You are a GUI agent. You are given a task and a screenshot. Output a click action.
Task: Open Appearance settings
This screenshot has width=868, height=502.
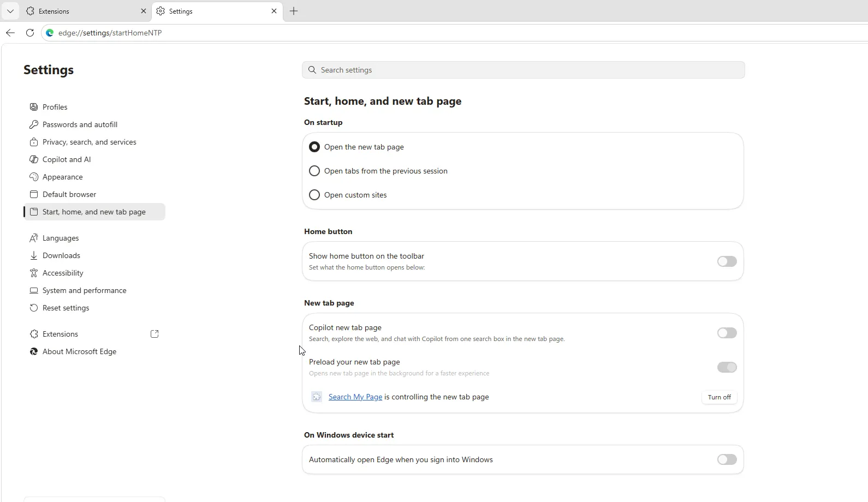coord(94,177)
